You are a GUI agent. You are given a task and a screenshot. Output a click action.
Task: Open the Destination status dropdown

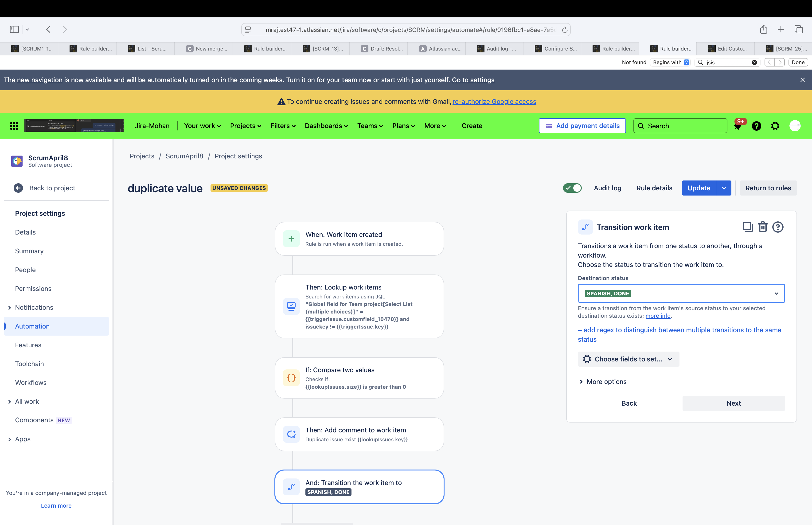(x=682, y=293)
